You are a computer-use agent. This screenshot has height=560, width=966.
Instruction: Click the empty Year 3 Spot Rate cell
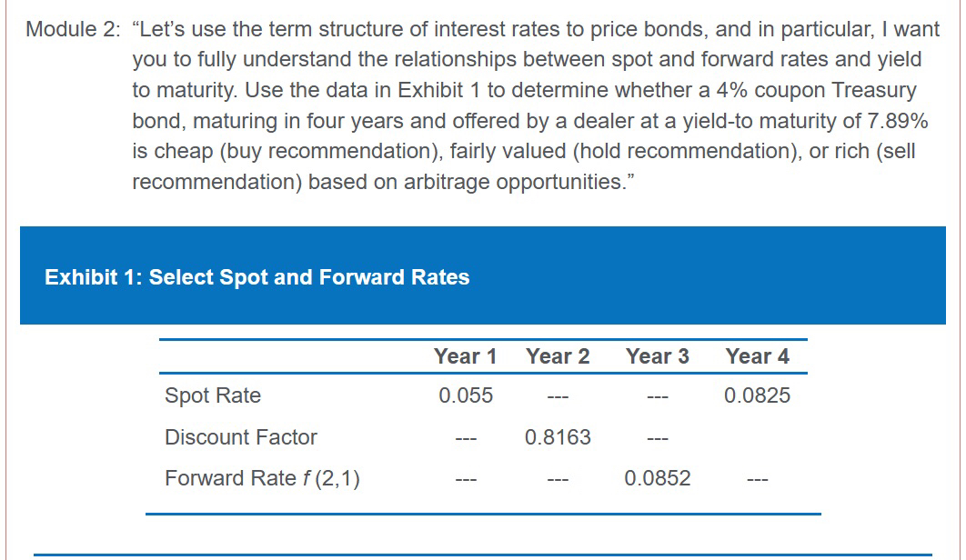click(x=657, y=396)
